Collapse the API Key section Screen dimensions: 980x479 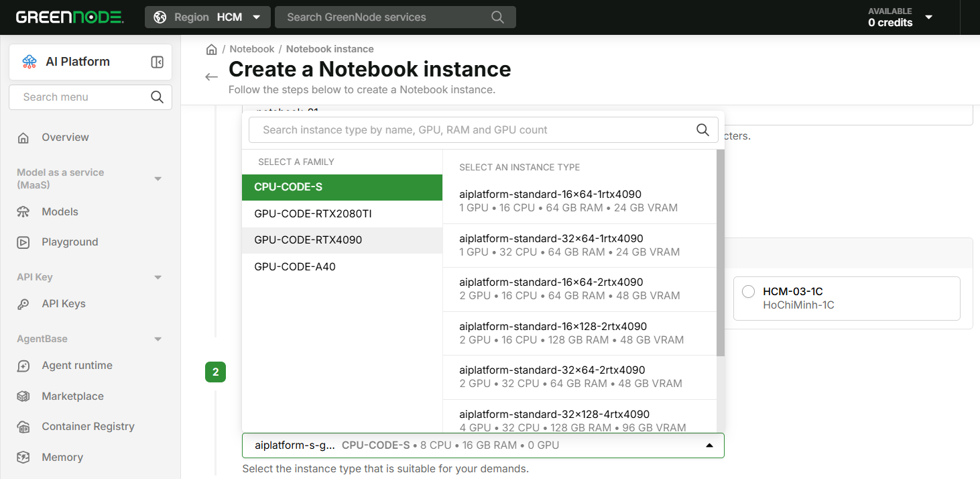click(158, 277)
